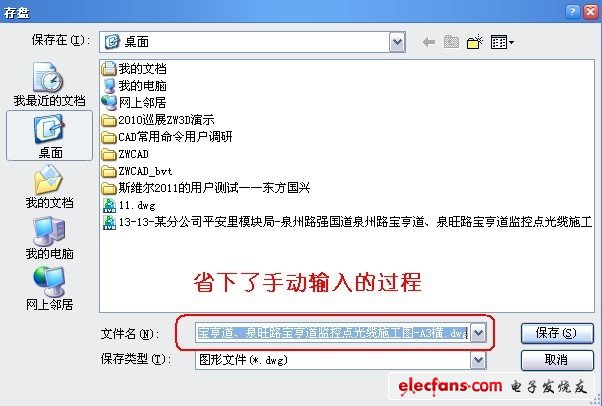602x406 pixels.
Task: Select the ZWCAD_bvt folder
Action: (137, 171)
